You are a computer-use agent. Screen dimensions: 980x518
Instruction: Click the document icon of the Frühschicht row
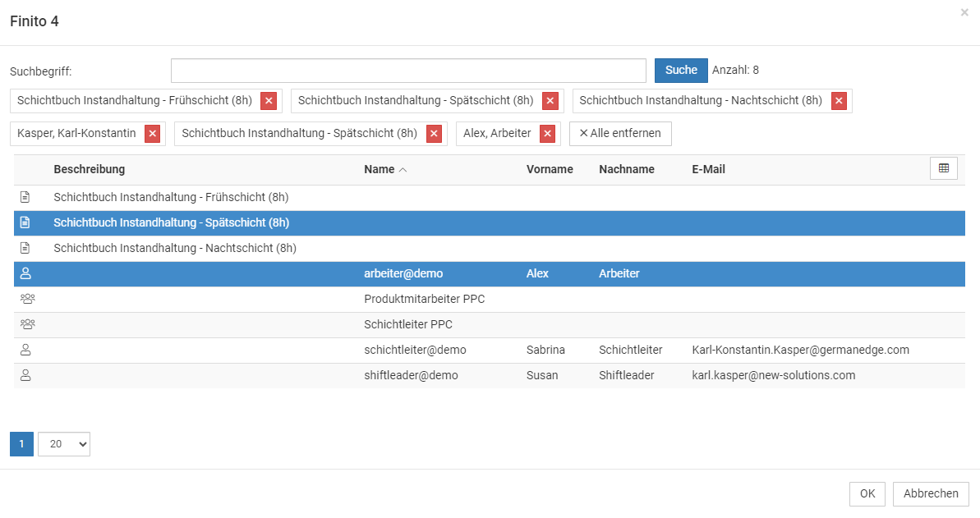[25, 198]
